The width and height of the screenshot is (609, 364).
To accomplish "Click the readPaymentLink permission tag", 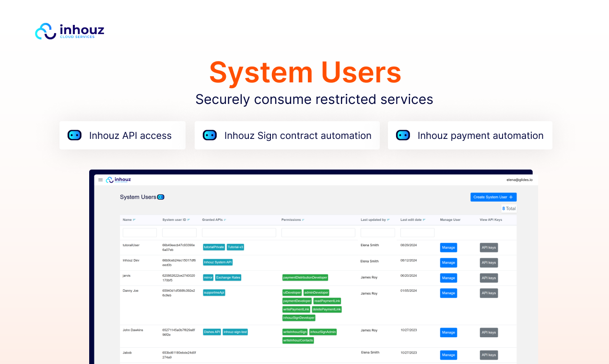I will [327, 301].
